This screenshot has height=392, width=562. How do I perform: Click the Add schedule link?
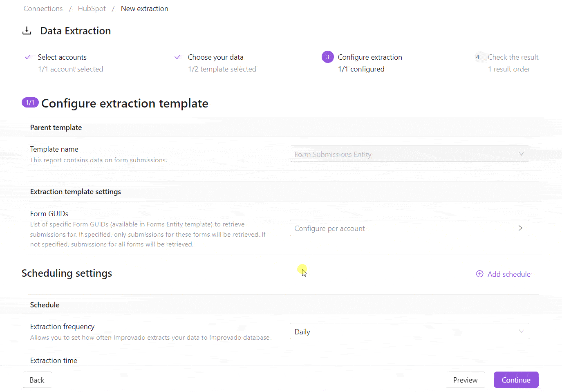(x=509, y=274)
